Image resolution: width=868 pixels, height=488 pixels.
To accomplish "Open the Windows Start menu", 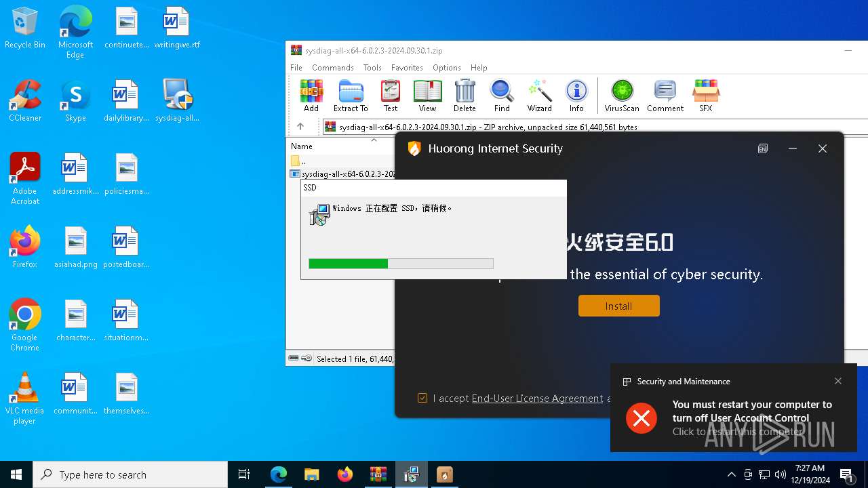I will 16,474.
